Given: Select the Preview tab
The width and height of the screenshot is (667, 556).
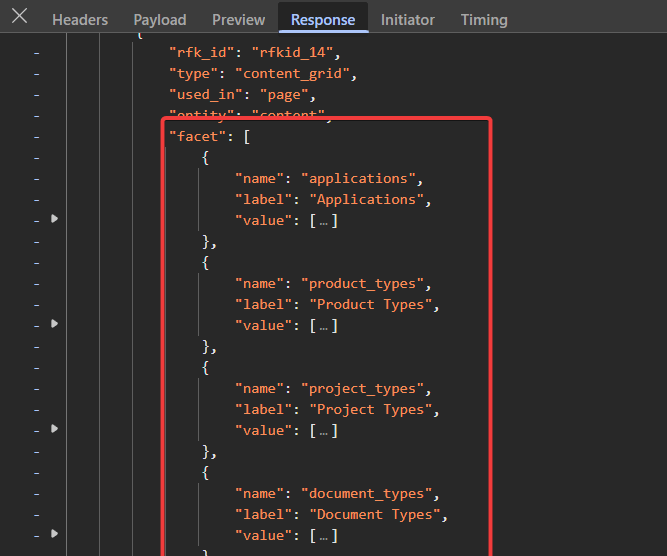Looking at the screenshot, I should click(239, 20).
